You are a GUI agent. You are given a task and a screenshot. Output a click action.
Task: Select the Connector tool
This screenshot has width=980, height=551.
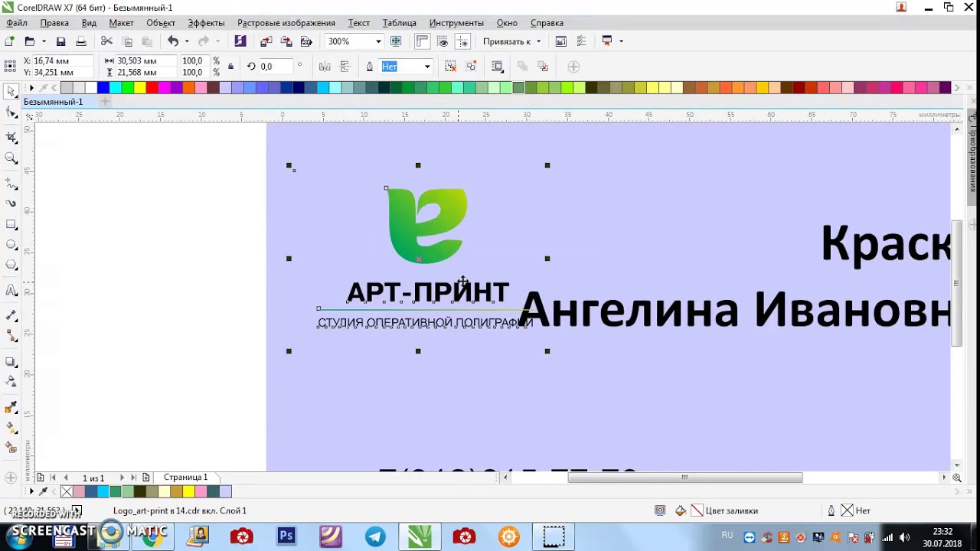pyautogui.click(x=11, y=336)
